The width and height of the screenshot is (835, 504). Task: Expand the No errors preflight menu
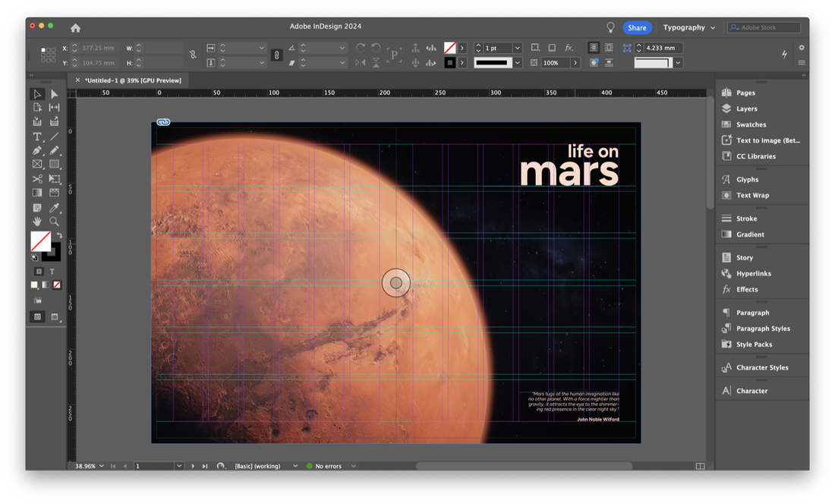coord(353,466)
